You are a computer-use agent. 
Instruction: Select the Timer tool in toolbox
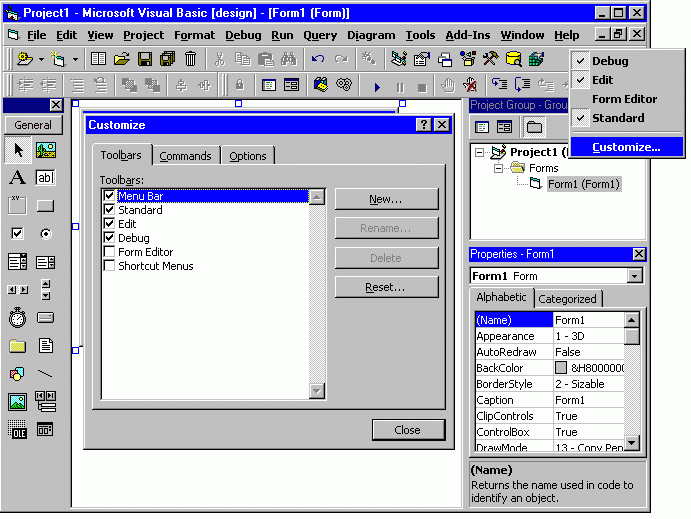tap(18, 317)
